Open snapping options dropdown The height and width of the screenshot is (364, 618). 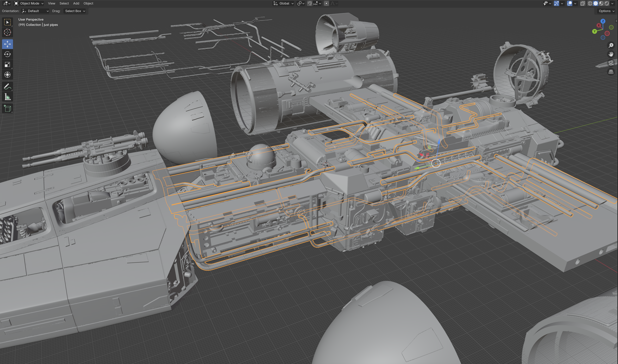click(x=317, y=4)
